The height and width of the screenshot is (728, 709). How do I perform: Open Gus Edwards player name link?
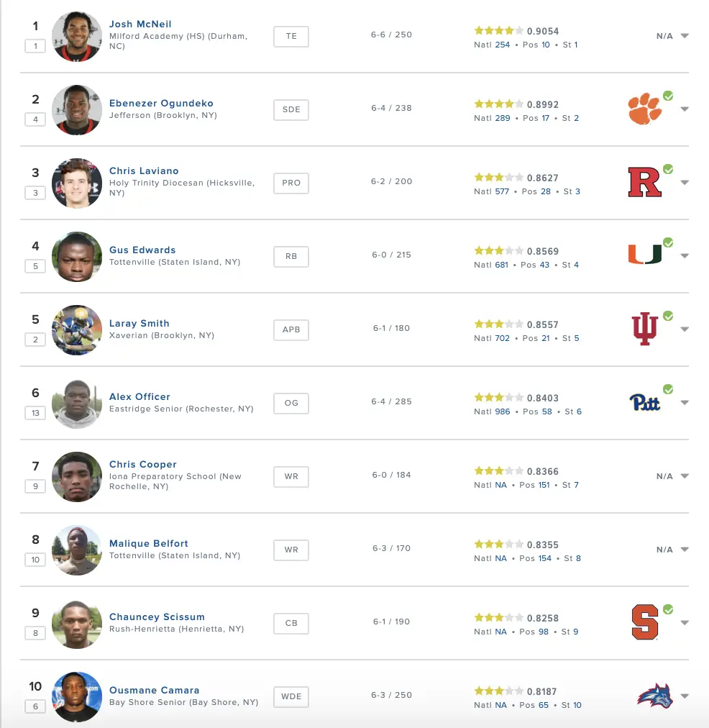[x=142, y=250]
